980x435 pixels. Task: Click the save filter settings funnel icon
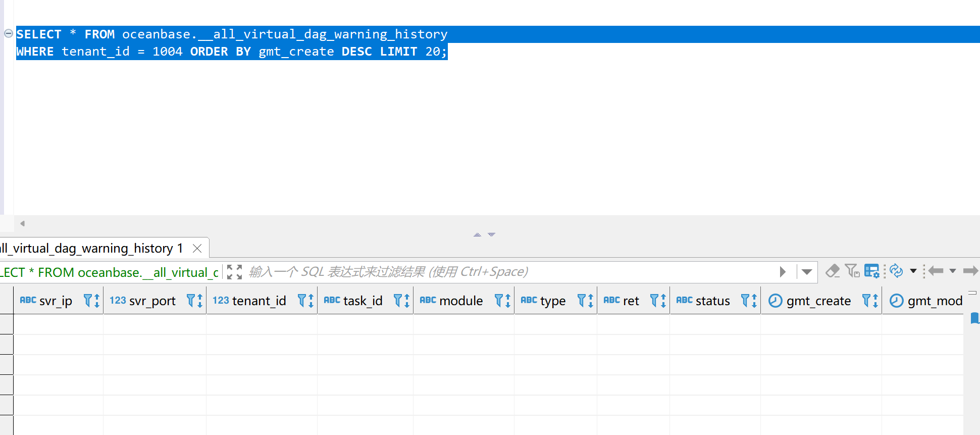click(852, 271)
